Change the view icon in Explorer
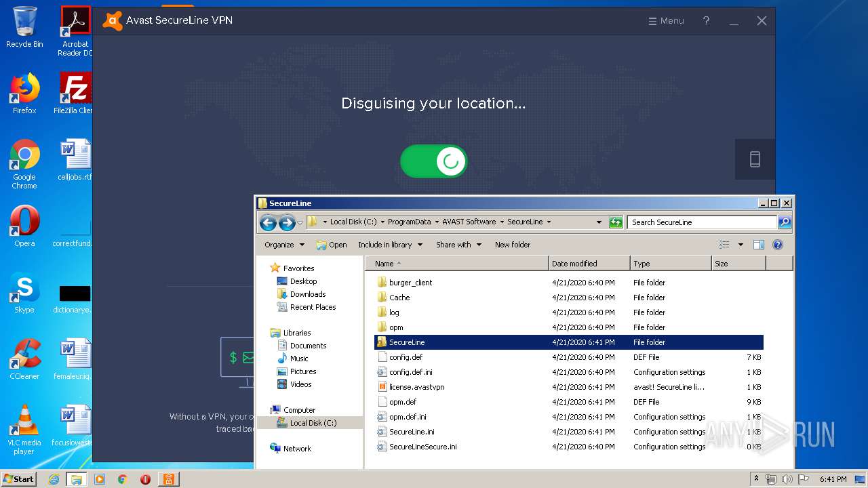 tap(724, 245)
